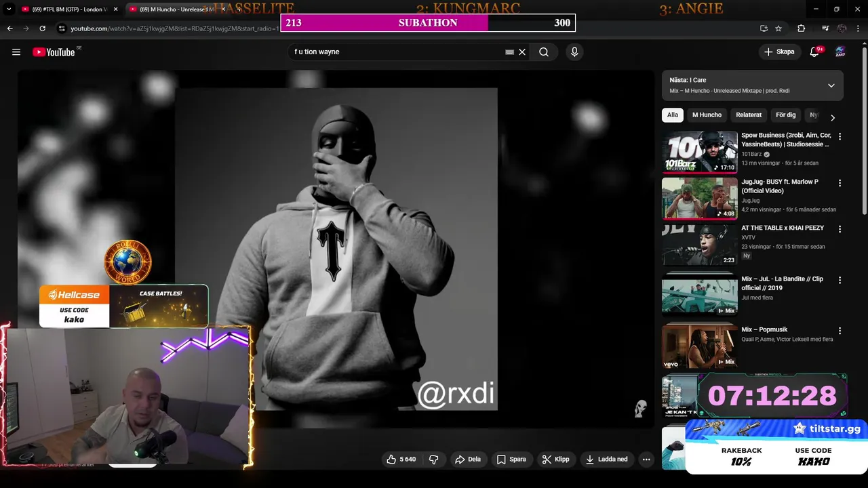Open options menu for Mix JuL La Bandite
Screen dimensions: 868x488
tap(840, 280)
